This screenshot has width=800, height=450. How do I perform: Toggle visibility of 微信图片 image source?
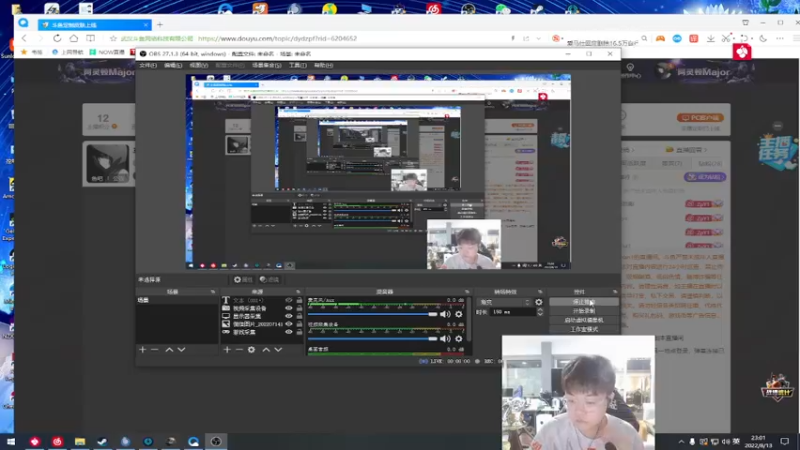pos(289,324)
